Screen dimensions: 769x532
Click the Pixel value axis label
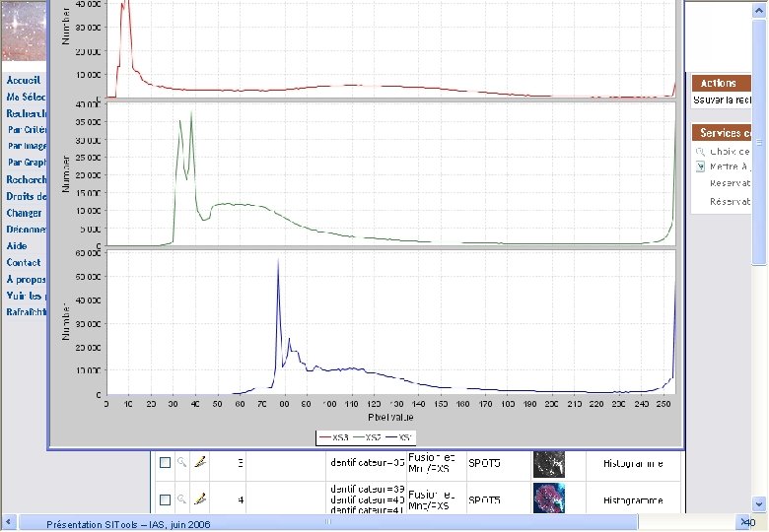click(x=390, y=418)
